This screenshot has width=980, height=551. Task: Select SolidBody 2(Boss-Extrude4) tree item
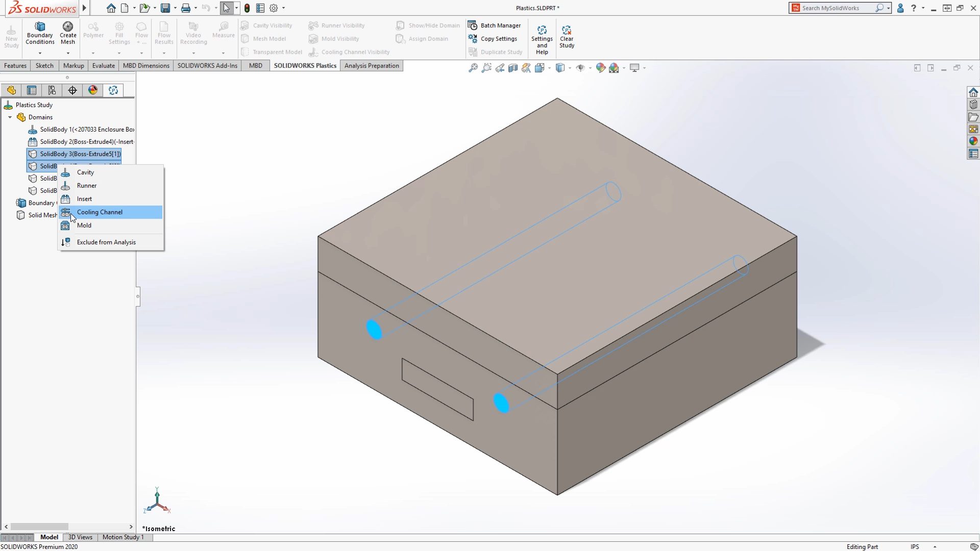(x=82, y=142)
